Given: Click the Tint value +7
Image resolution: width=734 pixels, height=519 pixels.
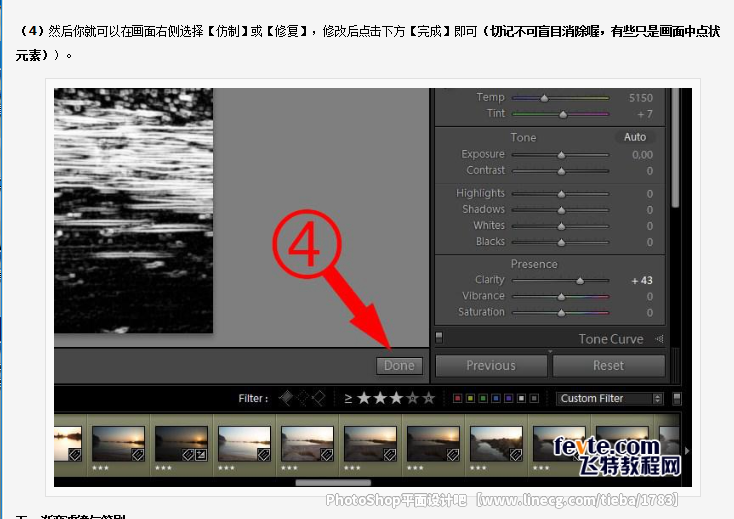Looking at the screenshot, I should click(645, 114).
